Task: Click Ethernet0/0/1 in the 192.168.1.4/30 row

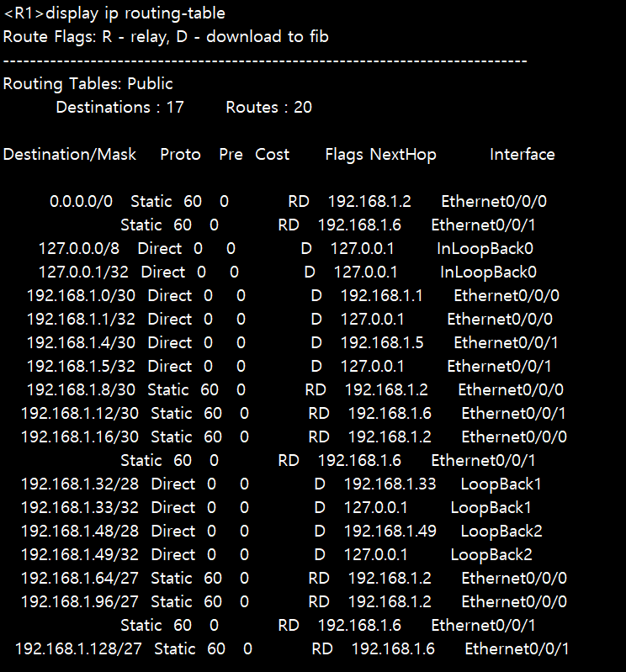Action: pyautogui.click(x=506, y=343)
